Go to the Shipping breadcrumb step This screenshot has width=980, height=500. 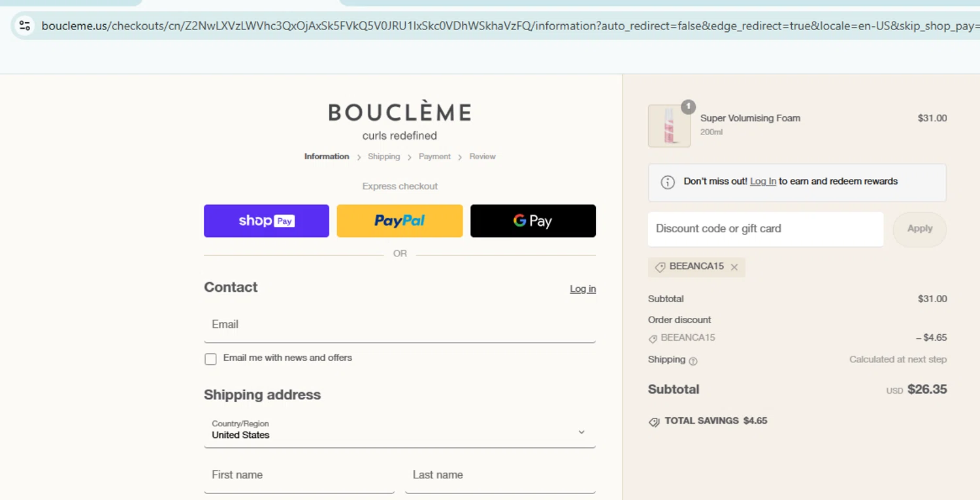tap(384, 157)
